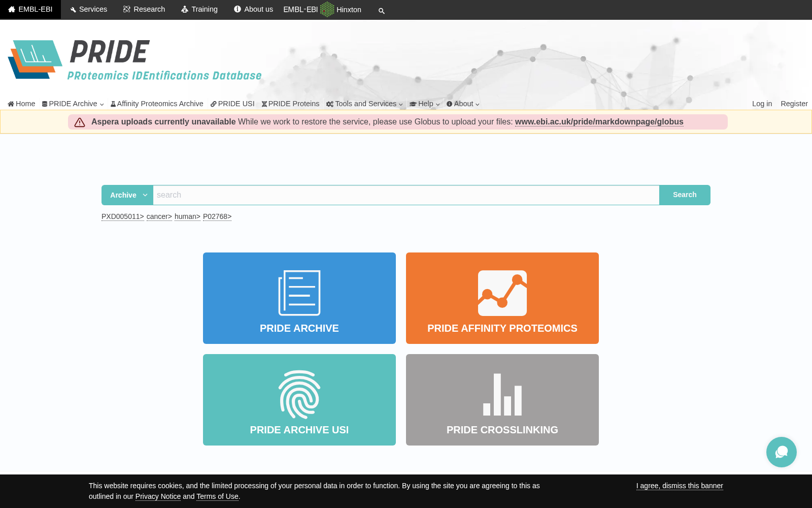This screenshot has height=508, width=812.
Task: Focus the search text field
Action: [x=406, y=195]
